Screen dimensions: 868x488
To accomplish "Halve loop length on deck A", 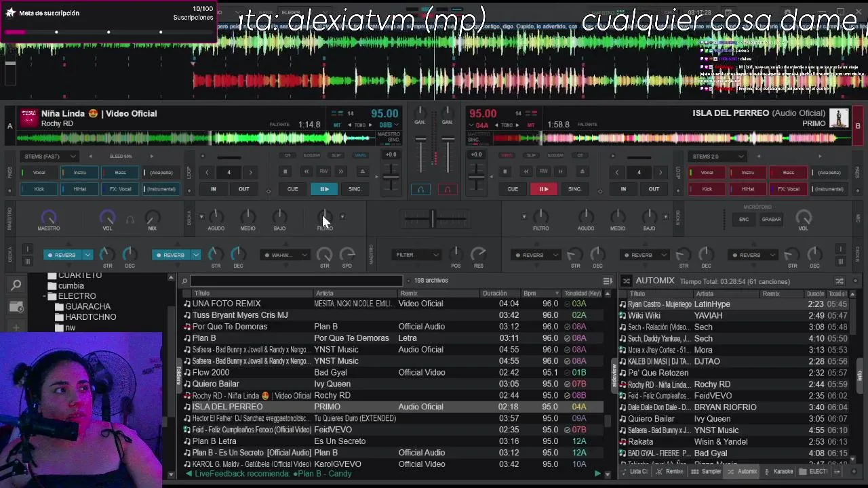I will [x=208, y=172].
